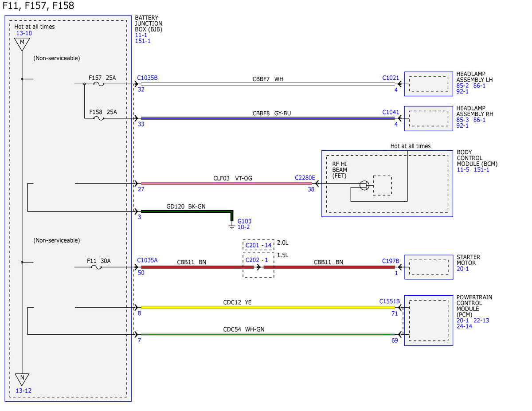Click the yellow CDC12 wire line
This screenshot has height=411, width=532.
(268, 307)
